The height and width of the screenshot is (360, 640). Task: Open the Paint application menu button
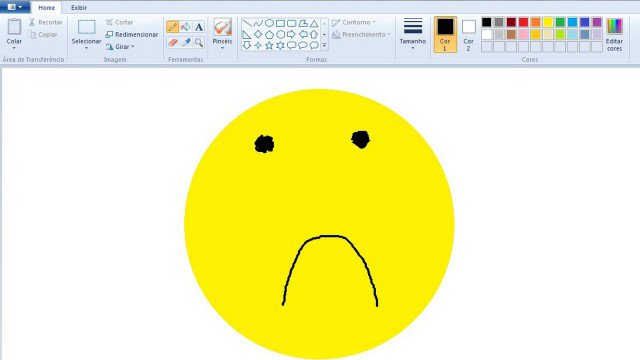click(x=15, y=7)
